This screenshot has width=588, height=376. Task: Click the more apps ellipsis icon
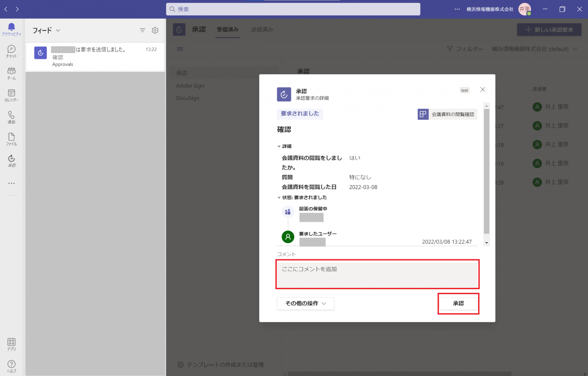click(11, 183)
